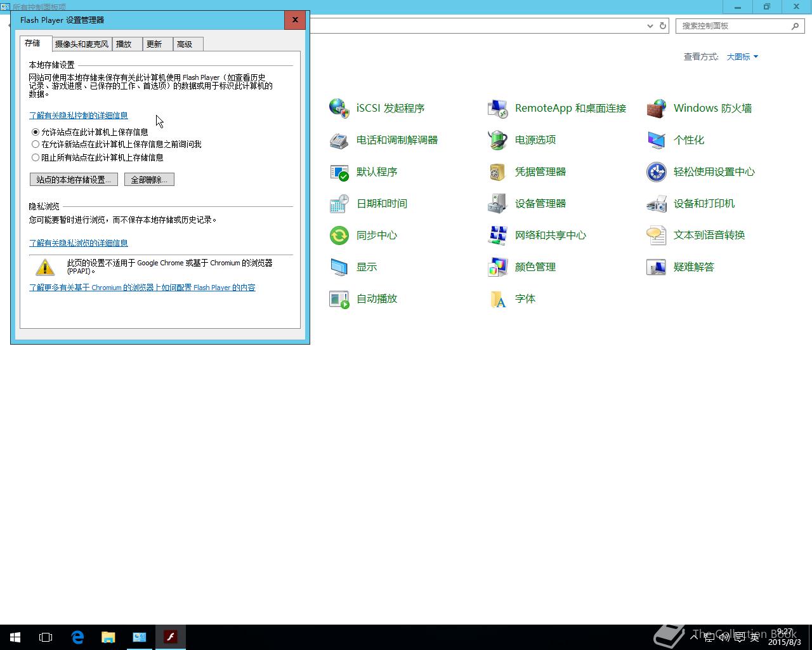Switch to the 更新 tab
This screenshot has height=650, width=812.
pyautogui.click(x=158, y=44)
